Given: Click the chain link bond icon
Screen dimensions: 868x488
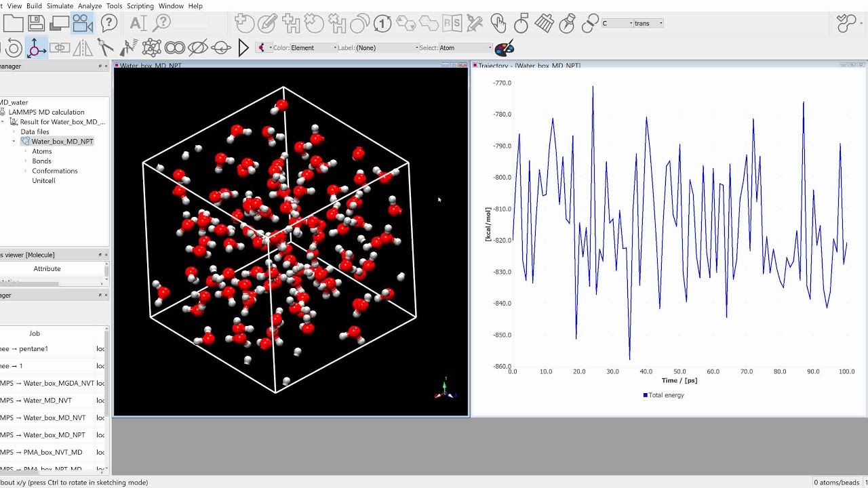Looking at the screenshot, I should (x=590, y=24).
